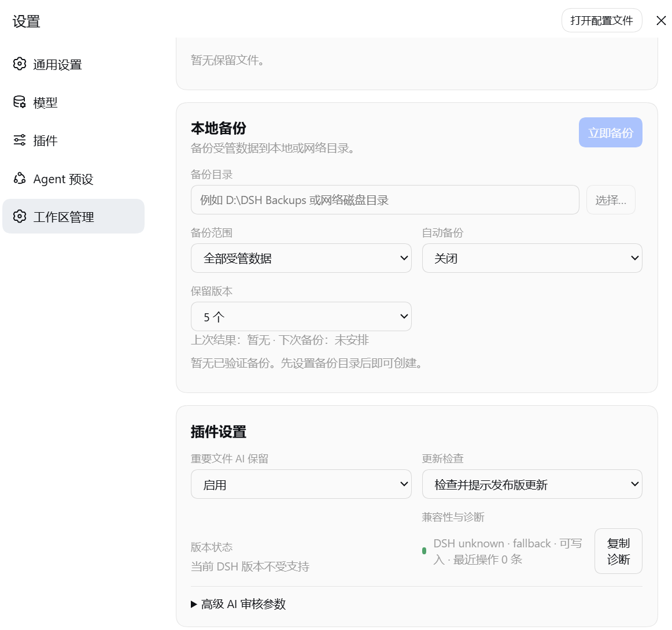Open the 更新检查 dropdown
The height and width of the screenshot is (630, 672).
(x=532, y=484)
